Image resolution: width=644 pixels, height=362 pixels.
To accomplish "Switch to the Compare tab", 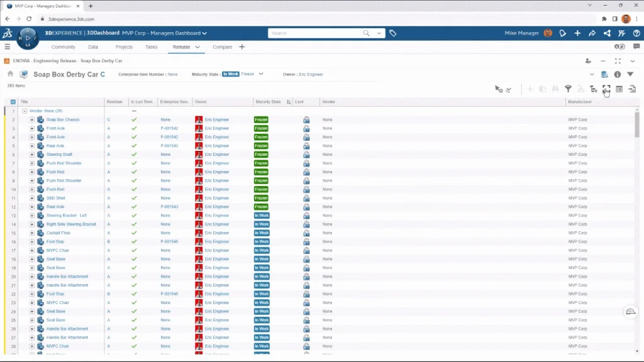I will (x=222, y=47).
